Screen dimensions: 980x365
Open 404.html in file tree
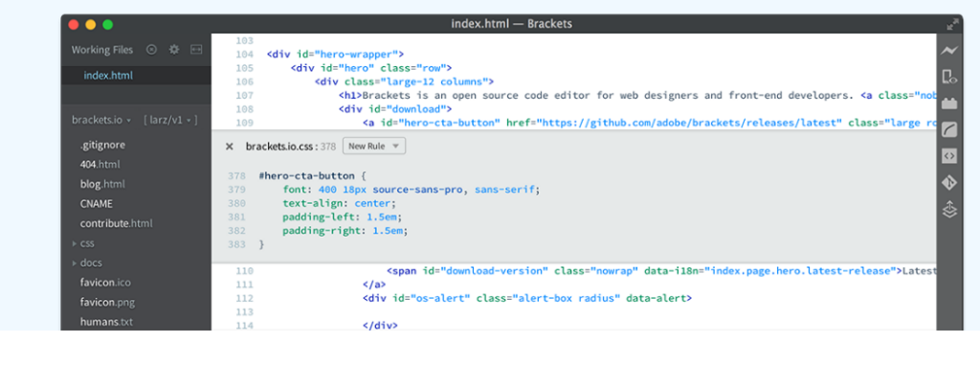pos(100,164)
